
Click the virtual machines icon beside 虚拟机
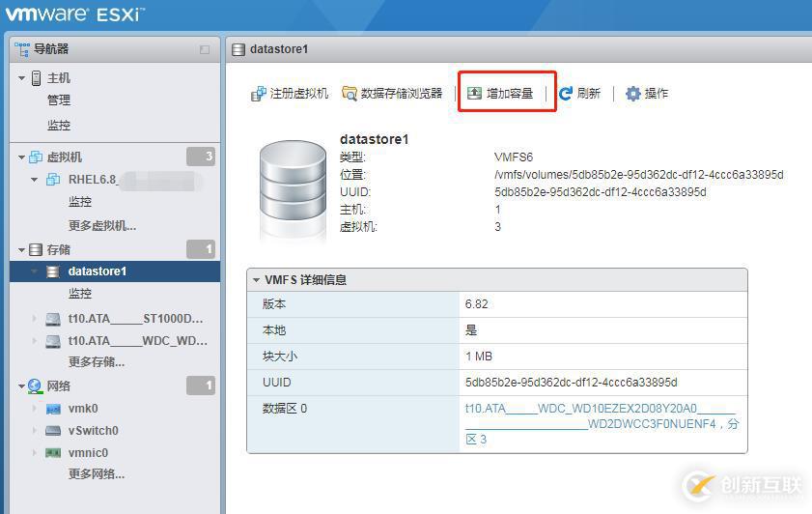point(36,157)
